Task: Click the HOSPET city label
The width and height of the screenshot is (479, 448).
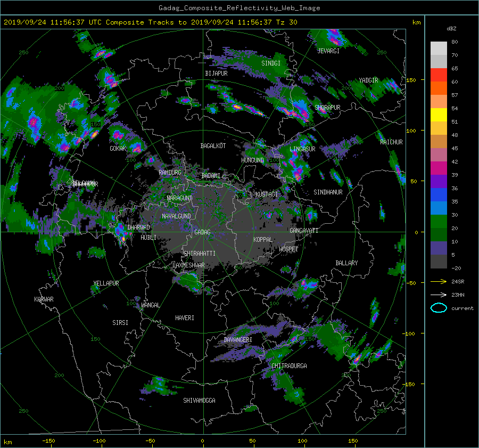Action: [288, 249]
